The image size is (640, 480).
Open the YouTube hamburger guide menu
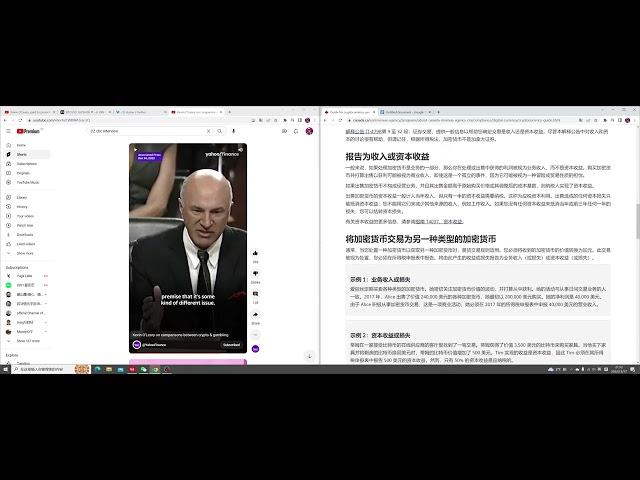coord(8,131)
